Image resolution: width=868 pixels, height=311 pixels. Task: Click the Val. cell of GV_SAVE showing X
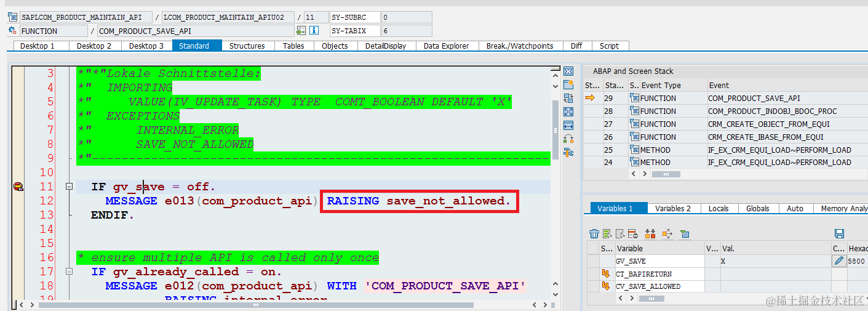tap(774, 261)
